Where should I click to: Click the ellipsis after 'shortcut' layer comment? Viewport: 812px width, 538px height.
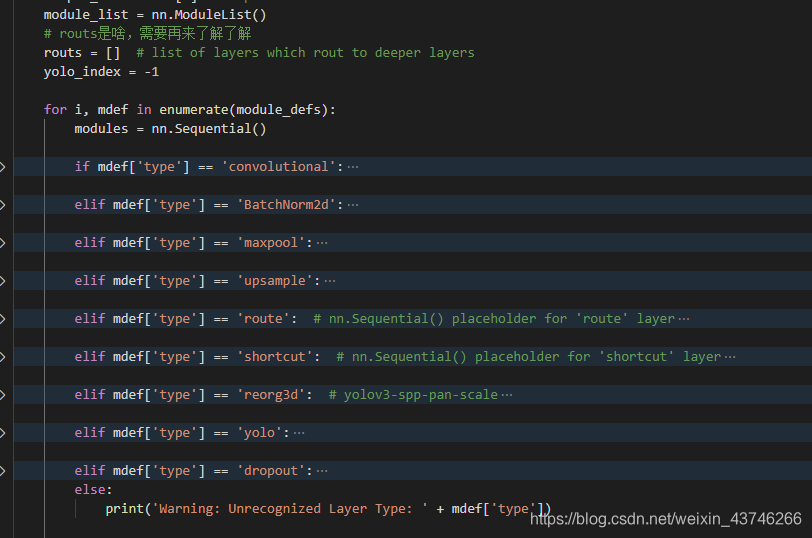pos(730,357)
